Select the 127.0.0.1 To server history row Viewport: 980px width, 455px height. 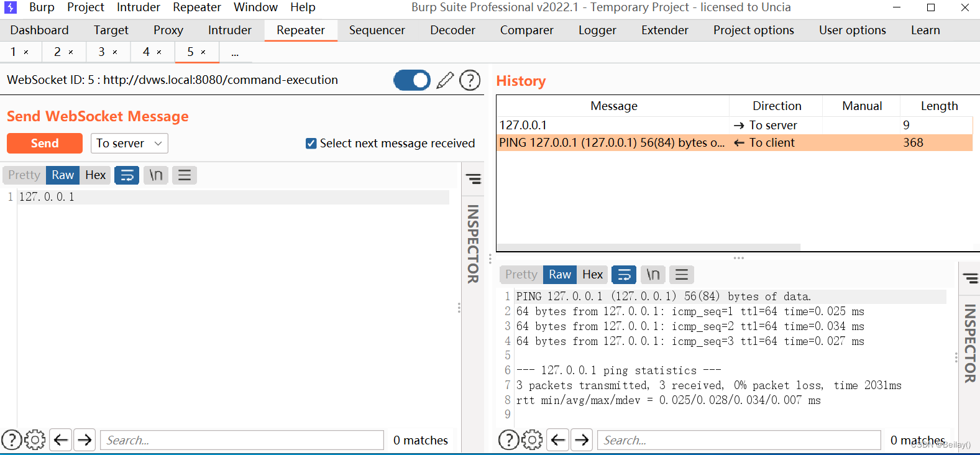[735, 126]
